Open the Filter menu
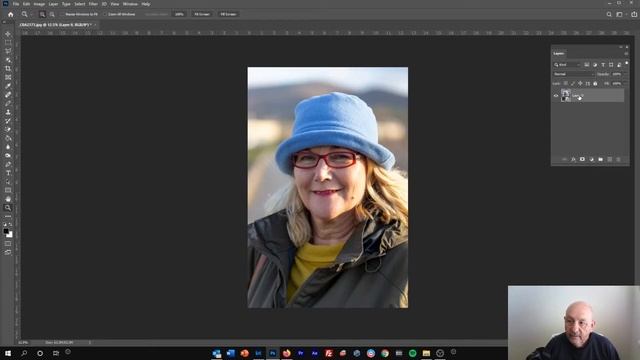 [x=93, y=4]
